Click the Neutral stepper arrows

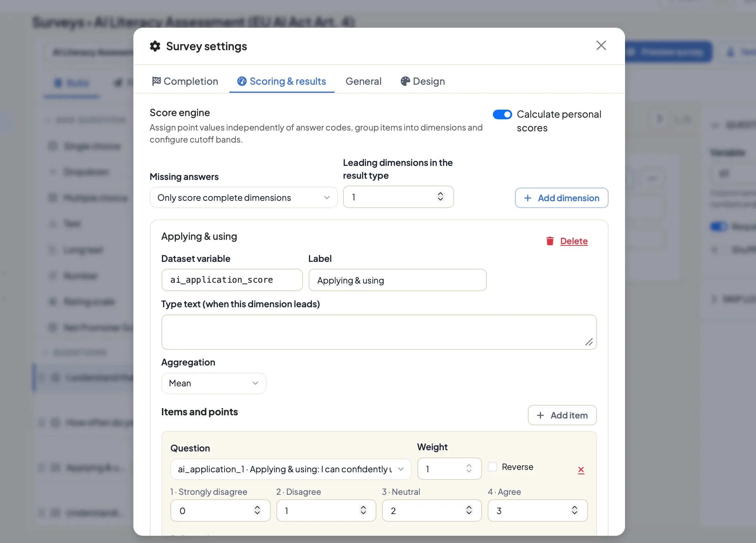pos(469,510)
